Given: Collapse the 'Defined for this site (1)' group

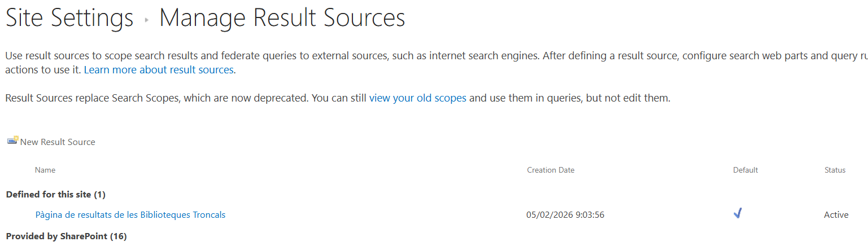Looking at the screenshot, I should coord(55,195).
